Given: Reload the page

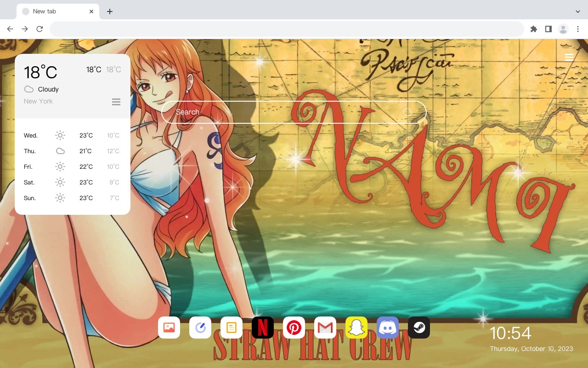Looking at the screenshot, I should [x=40, y=29].
